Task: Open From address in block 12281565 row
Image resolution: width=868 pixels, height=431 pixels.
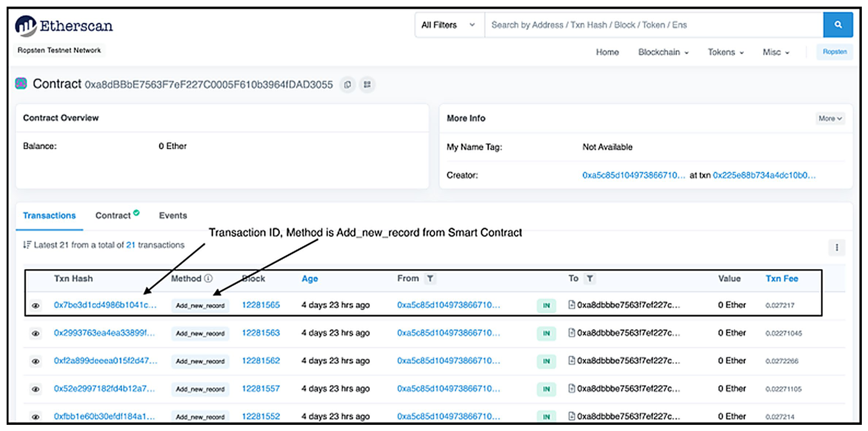Action: click(x=449, y=305)
